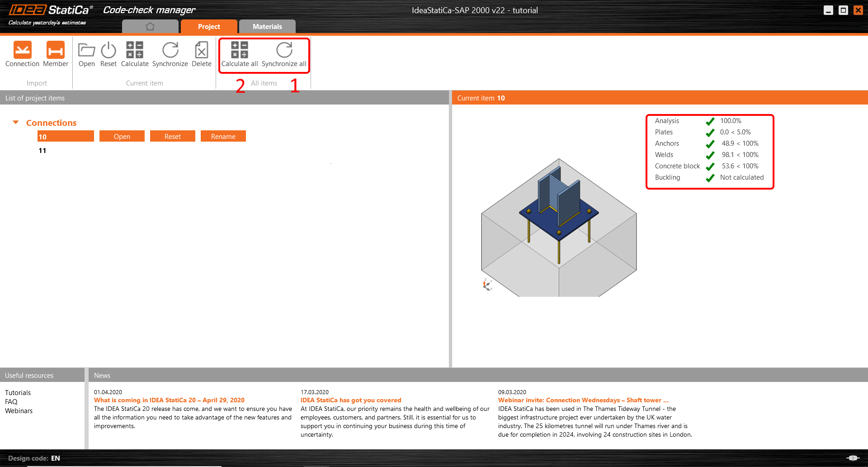
Task: Open news 'IDEA StatiCa has got you covered'
Action: pyautogui.click(x=351, y=400)
